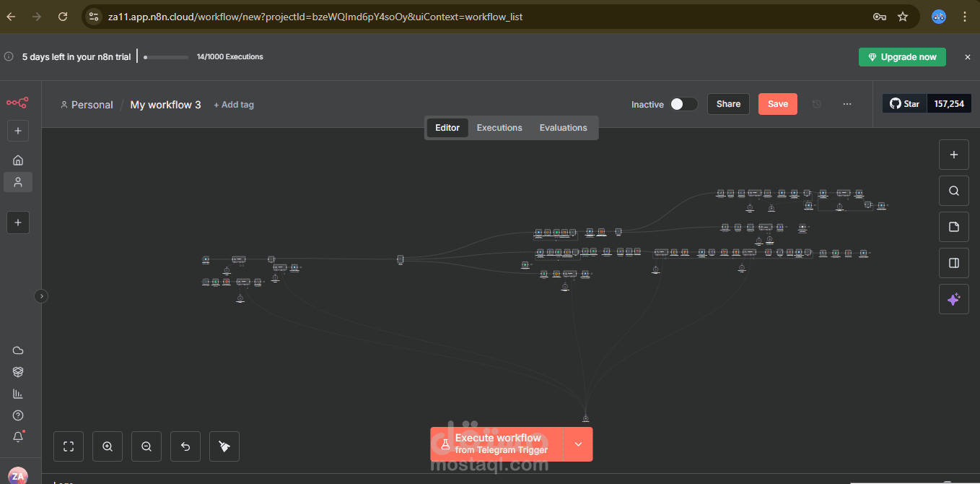The height and width of the screenshot is (484, 980).
Task: Open the Home overview icon in the sidebar
Action: click(18, 160)
